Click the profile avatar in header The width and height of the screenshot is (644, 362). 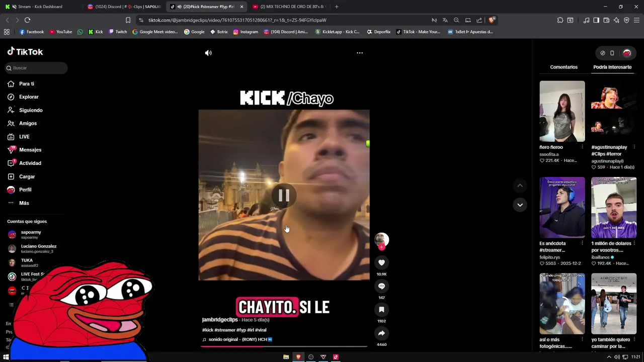pyautogui.click(x=627, y=53)
